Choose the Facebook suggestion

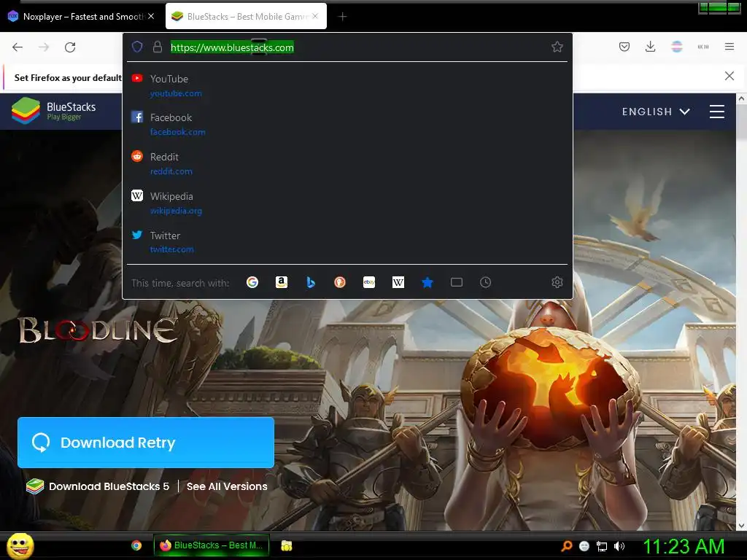click(x=347, y=124)
